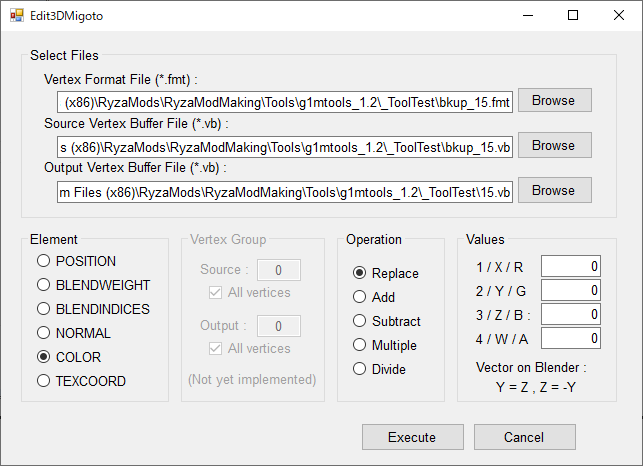Click the 2 / Y / G value field

coord(571,290)
